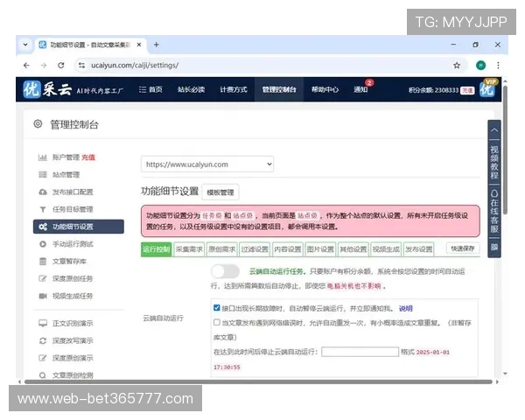Open 管理控制台 in top navigation
This screenshot has width=525, height=420.
pos(279,89)
